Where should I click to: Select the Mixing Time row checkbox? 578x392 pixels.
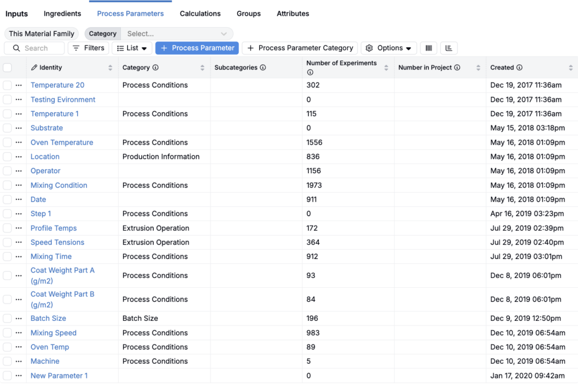(7, 257)
